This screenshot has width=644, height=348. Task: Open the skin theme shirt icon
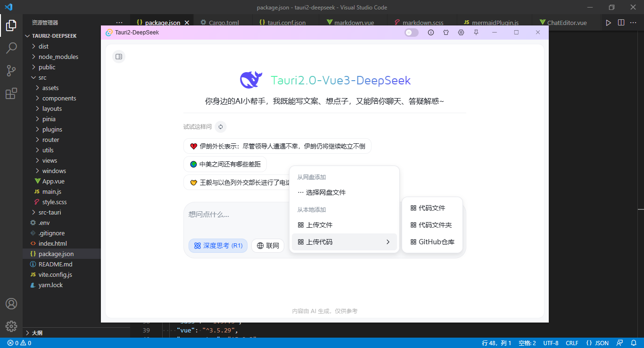(x=446, y=33)
